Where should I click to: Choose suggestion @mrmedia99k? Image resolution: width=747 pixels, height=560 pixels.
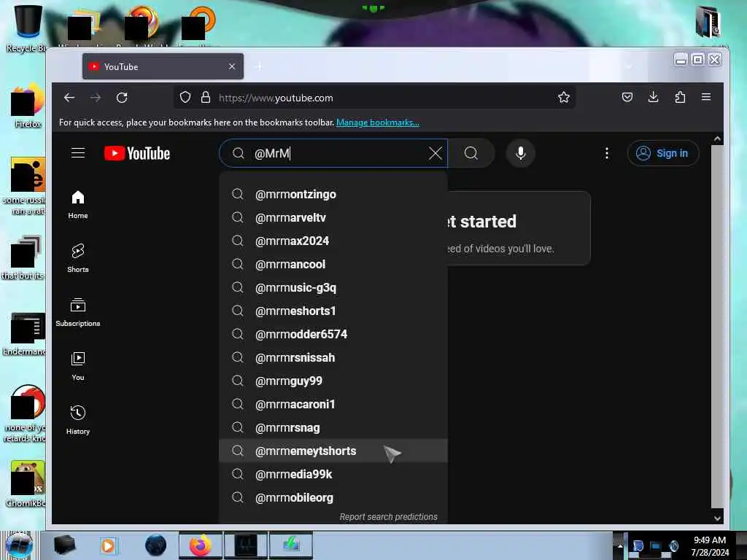333,474
